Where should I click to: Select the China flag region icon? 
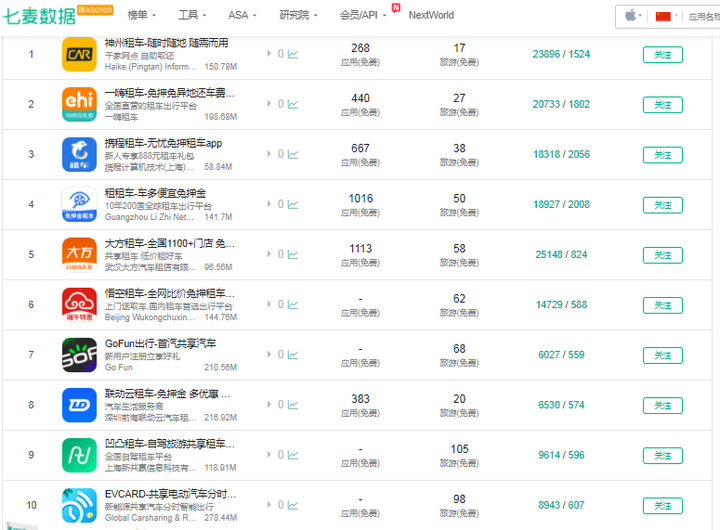coord(663,17)
